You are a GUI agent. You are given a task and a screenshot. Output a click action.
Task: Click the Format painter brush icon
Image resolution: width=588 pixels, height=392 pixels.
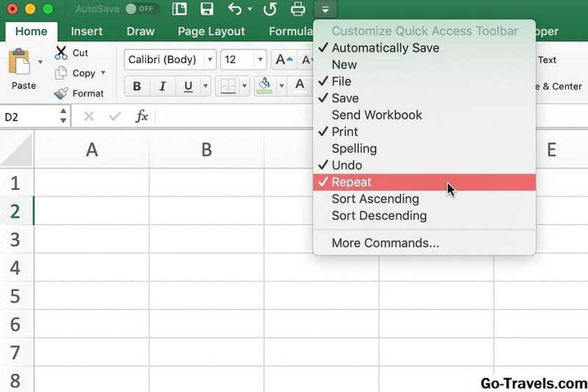coord(61,93)
